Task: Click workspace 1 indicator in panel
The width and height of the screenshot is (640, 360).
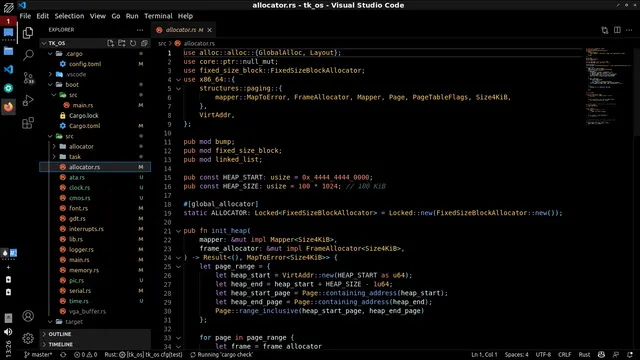Action: (x=8, y=21)
